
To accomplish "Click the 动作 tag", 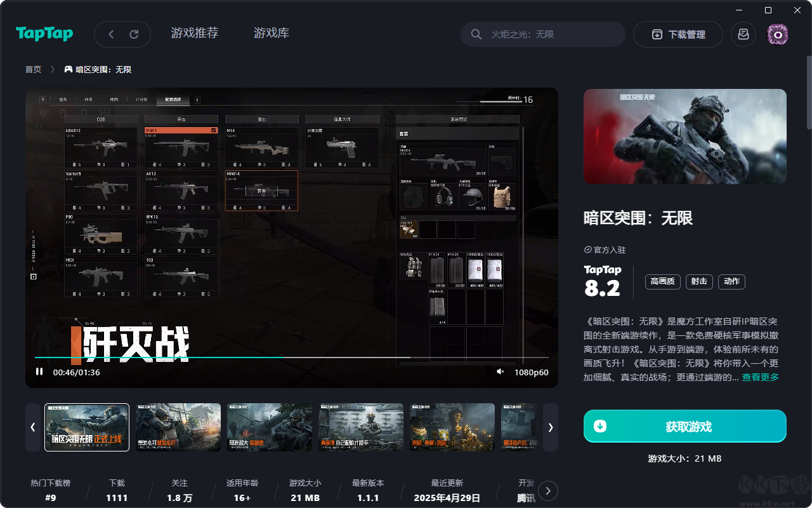I will click(731, 281).
